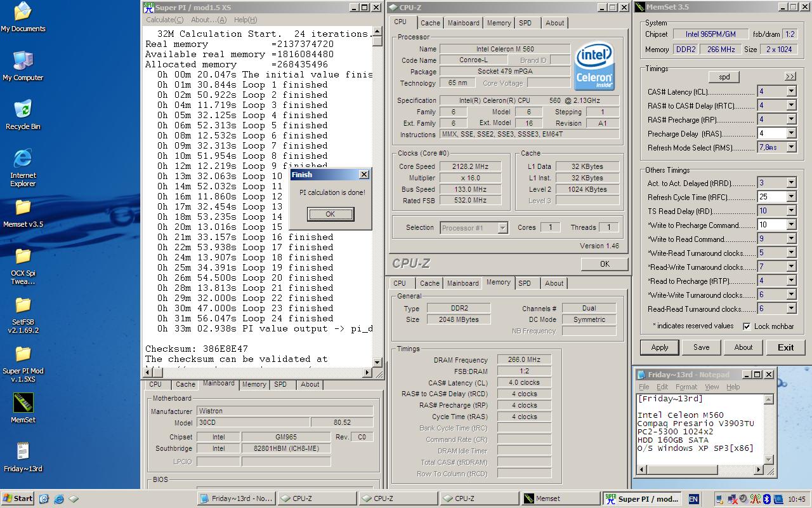Open CAS# Latency (tCL) dropdown

[791, 91]
